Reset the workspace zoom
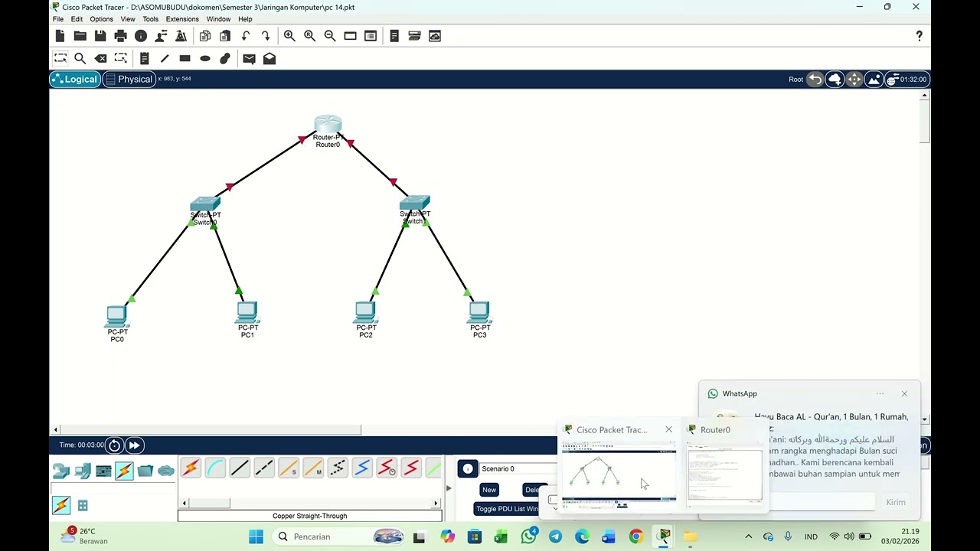 point(309,36)
